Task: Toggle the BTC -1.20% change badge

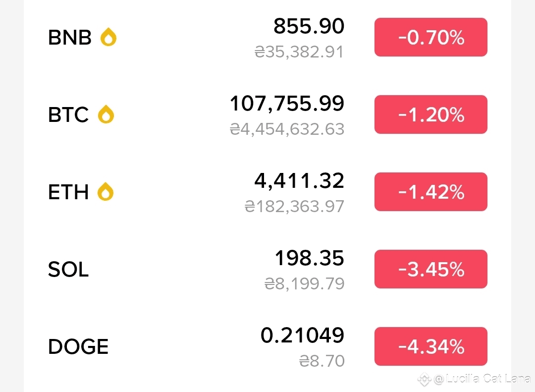Action: click(430, 114)
